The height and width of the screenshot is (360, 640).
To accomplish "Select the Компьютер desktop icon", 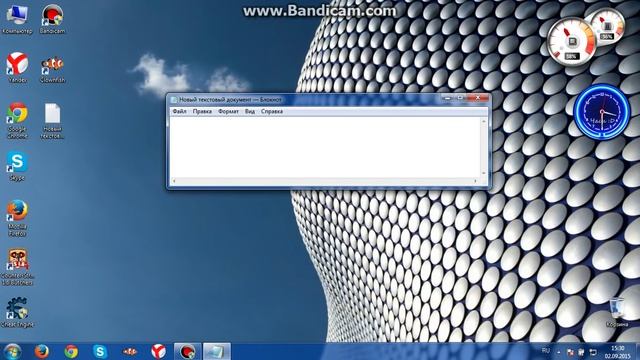I will point(17,19).
